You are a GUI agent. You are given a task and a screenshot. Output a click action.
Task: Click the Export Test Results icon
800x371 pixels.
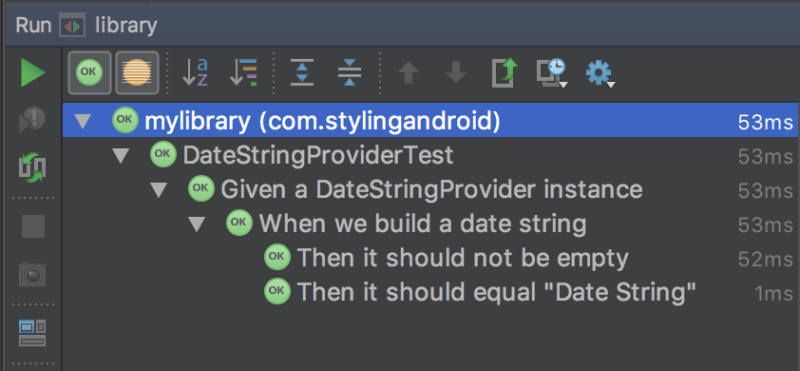(505, 72)
